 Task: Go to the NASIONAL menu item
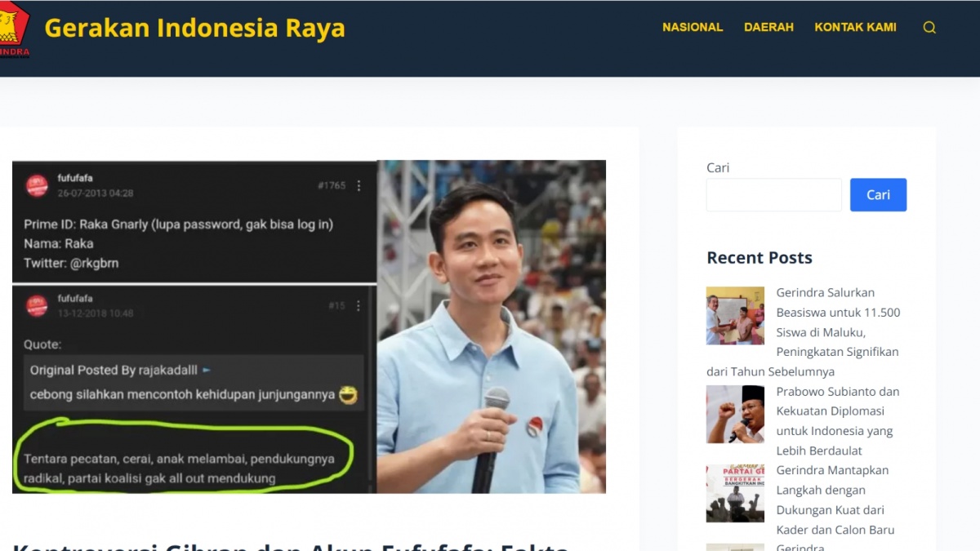click(693, 27)
